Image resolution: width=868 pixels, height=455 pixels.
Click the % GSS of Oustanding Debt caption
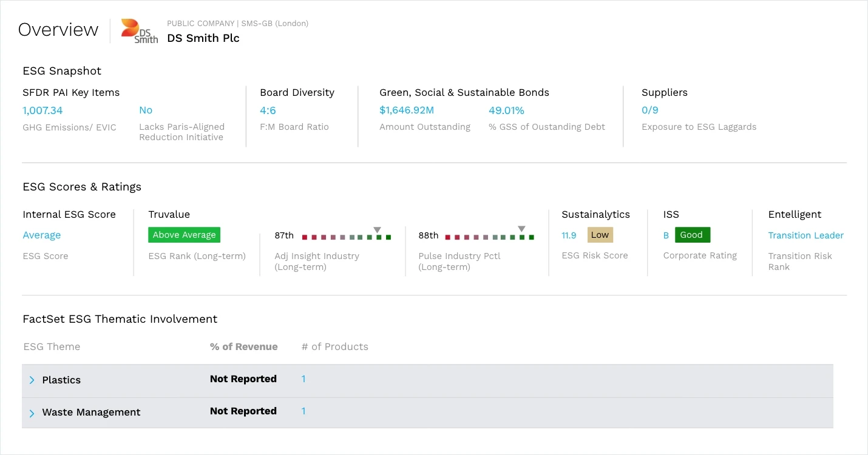(x=547, y=127)
